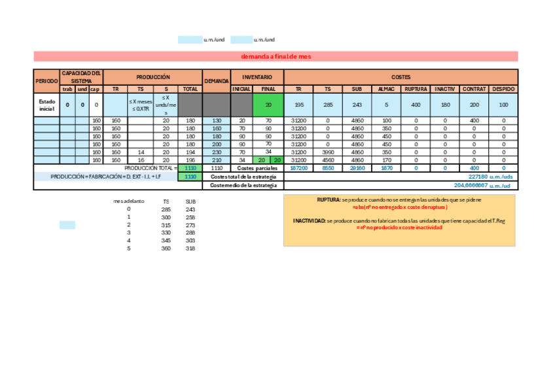Select the green initial-state FINAL inventory cell
The height and width of the screenshot is (392, 555).
[x=268, y=105]
